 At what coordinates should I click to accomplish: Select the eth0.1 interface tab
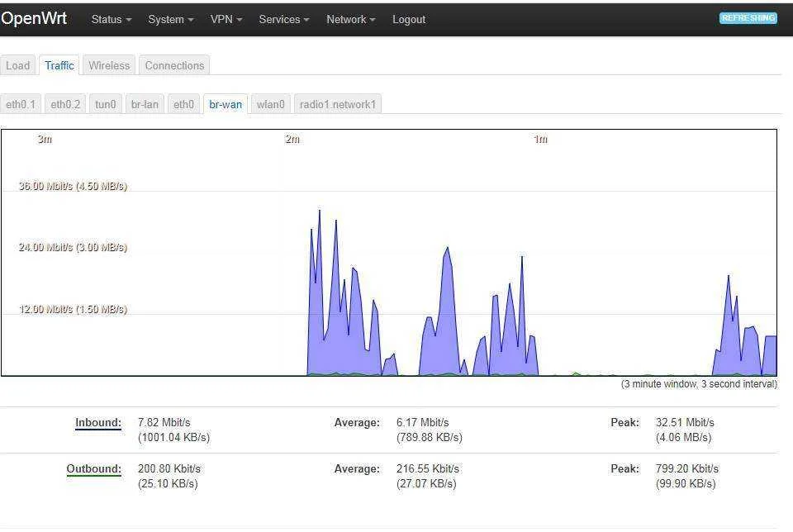(21, 104)
